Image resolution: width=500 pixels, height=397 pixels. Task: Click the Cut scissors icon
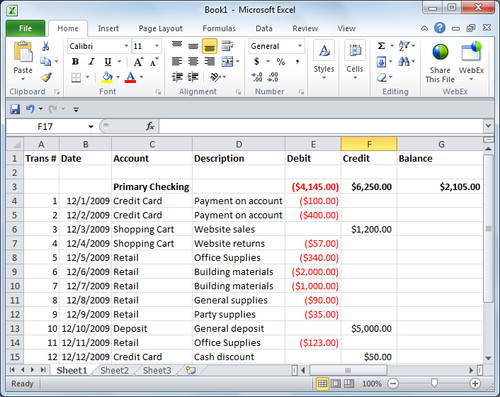tap(46, 46)
